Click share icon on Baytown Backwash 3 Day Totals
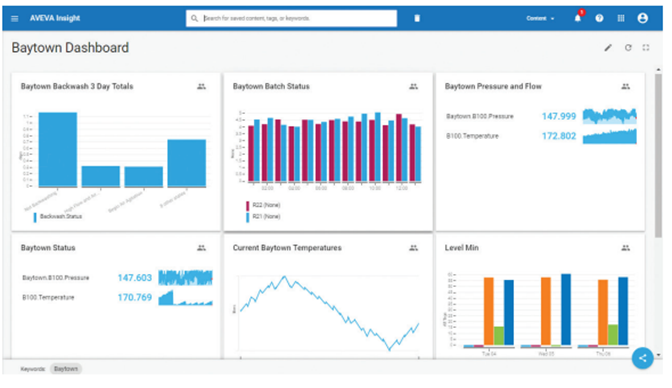The image size is (672, 388). 201,87
